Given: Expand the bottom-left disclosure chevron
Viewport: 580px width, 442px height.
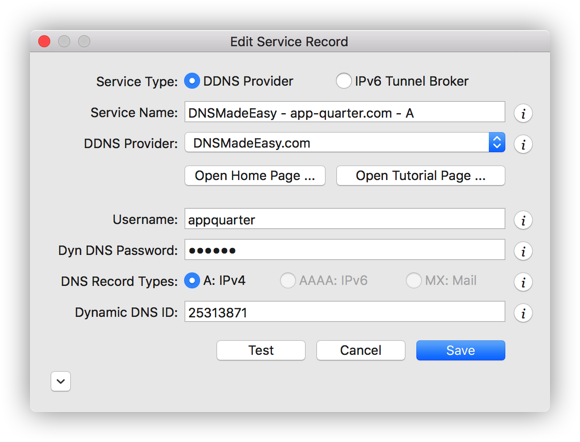Looking at the screenshot, I should (61, 381).
